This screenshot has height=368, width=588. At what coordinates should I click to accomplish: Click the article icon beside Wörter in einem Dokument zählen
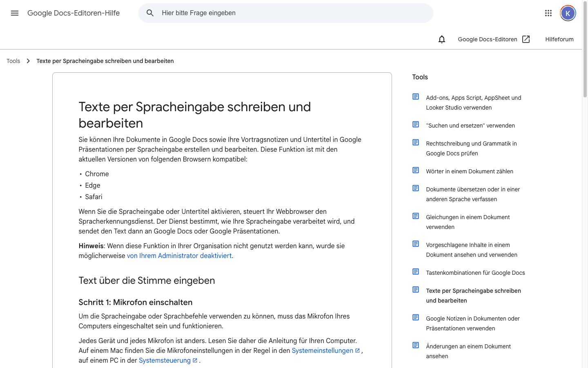tap(416, 170)
